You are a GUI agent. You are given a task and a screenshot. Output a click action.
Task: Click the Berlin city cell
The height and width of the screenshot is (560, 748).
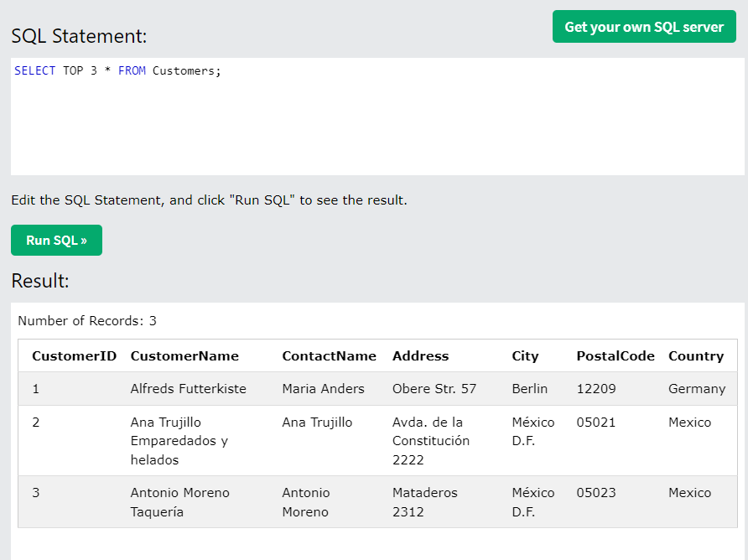coord(529,389)
